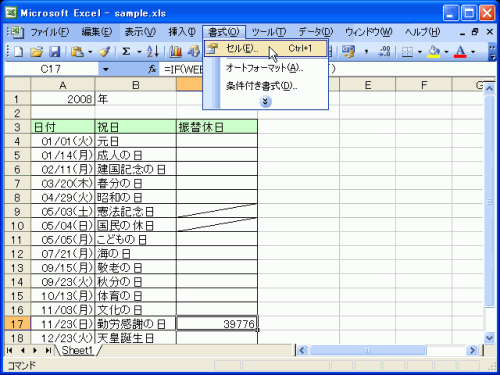Select cell with 元日
This screenshot has height=375, width=500.
(x=136, y=141)
